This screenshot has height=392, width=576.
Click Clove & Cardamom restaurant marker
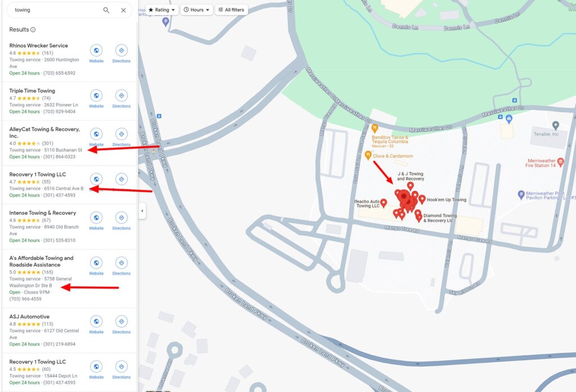point(368,155)
